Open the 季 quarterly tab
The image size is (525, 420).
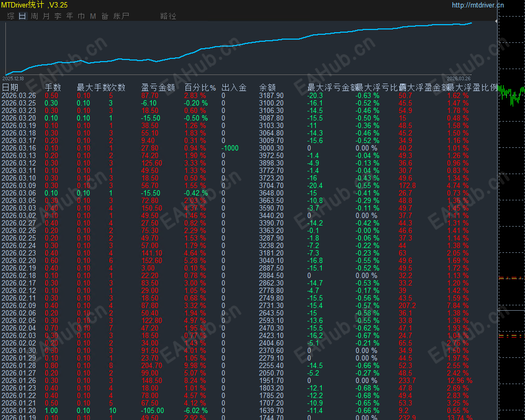[x=58, y=16]
